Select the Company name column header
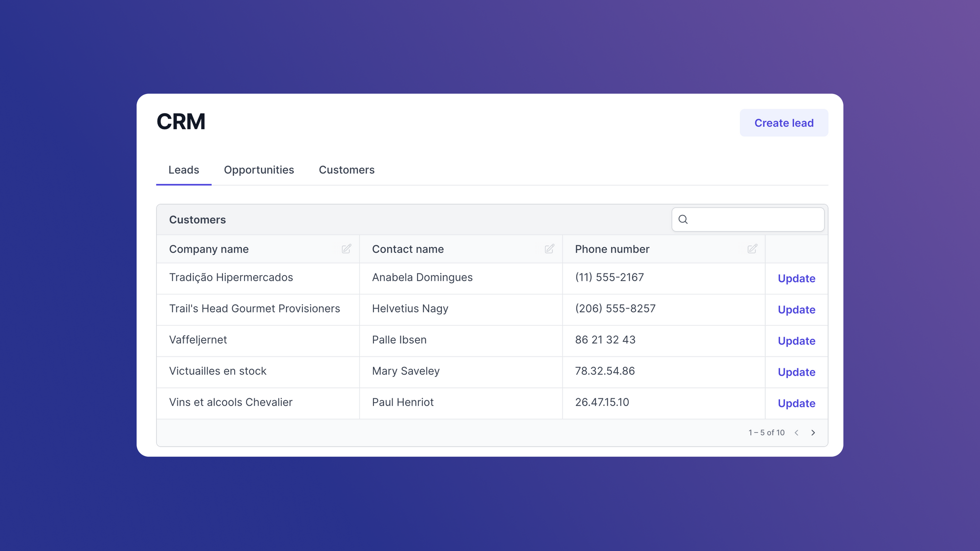Viewport: 980px width, 551px height. [258, 249]
